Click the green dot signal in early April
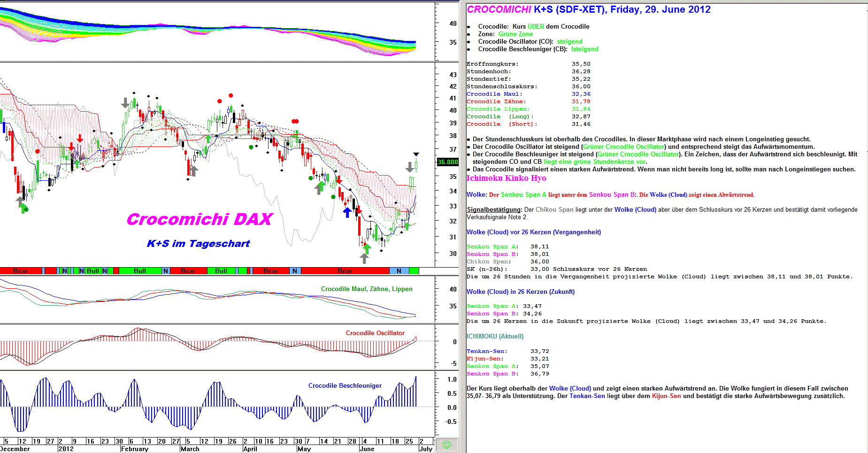The height and width of the screenshot is (453, 868). point(251,147)
